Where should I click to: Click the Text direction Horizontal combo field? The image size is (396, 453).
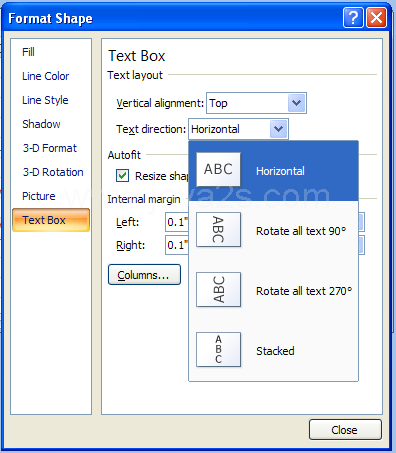(x=238, y=129)
